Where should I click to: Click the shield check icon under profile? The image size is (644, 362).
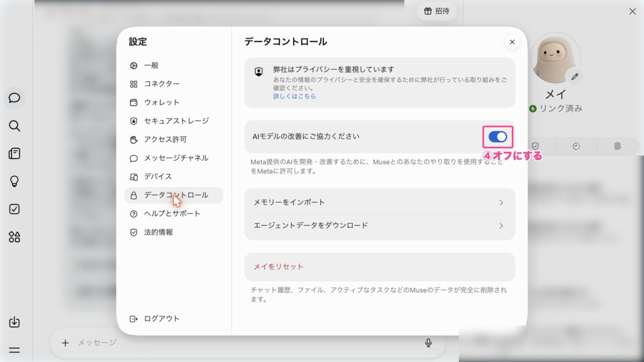pos(535,146)
